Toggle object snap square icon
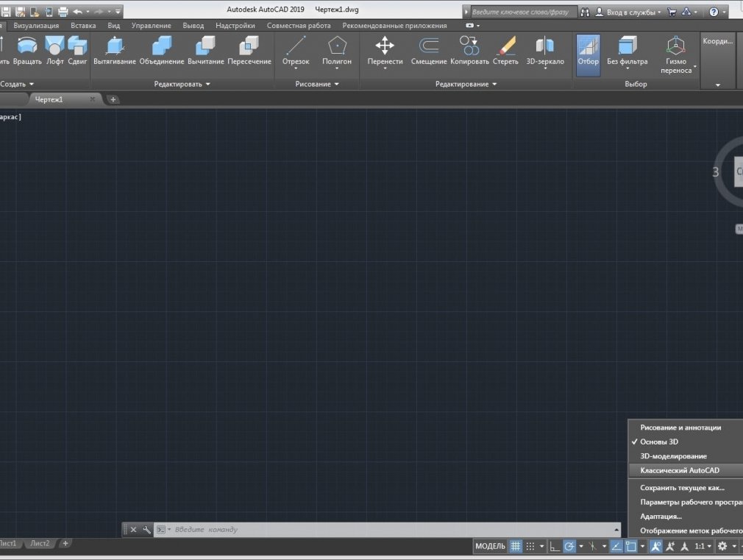This screenshot has height=560, width=743. [631, 546]
